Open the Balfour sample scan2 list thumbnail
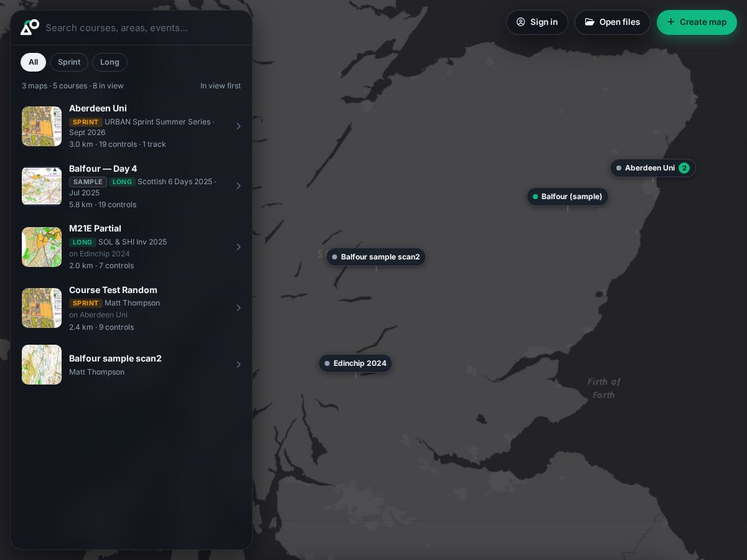 click(x=42, y=365)
